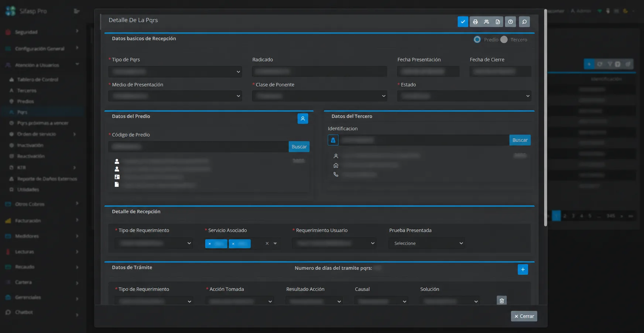This screenshot has width=644, height=333.
Task: Select the Predio radio button
Action: (477, 40)
